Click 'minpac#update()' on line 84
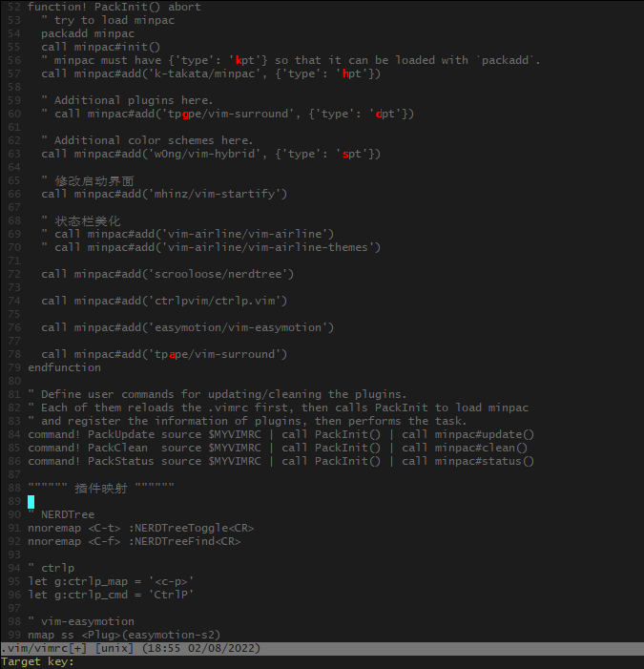644x669 pixels. [x=485, y=435]
